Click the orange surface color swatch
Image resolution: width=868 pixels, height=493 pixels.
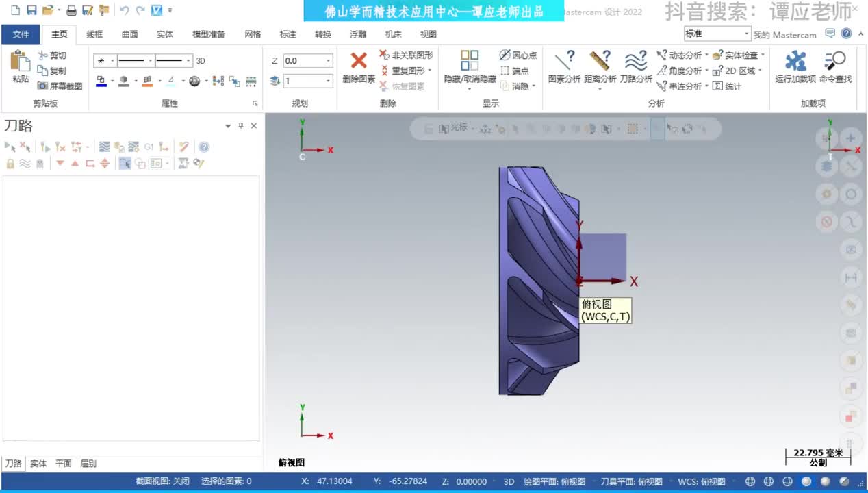tap(147, 81)
